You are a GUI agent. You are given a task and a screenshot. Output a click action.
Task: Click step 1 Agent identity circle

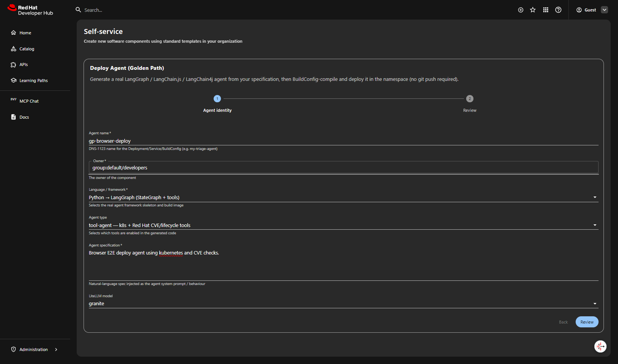[x=217, y=99]
